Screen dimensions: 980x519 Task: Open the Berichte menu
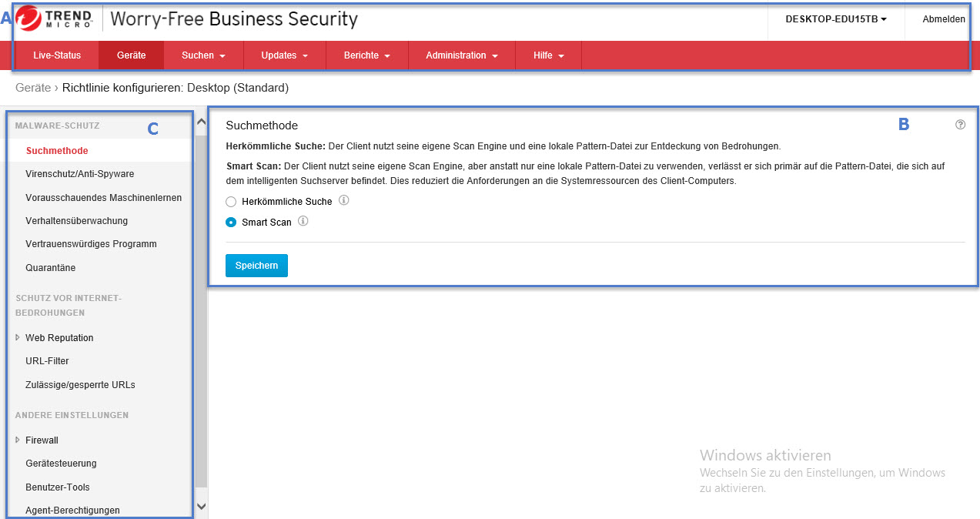(x=366, y=55)
